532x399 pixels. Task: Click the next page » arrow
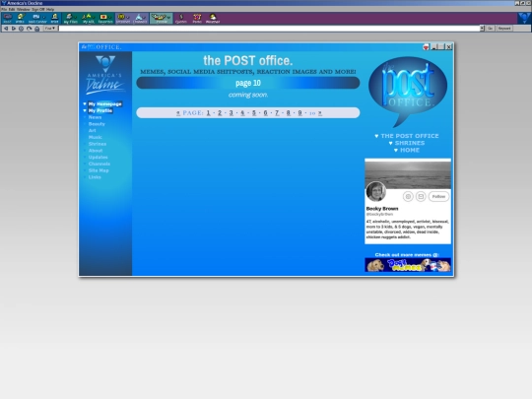320,113
